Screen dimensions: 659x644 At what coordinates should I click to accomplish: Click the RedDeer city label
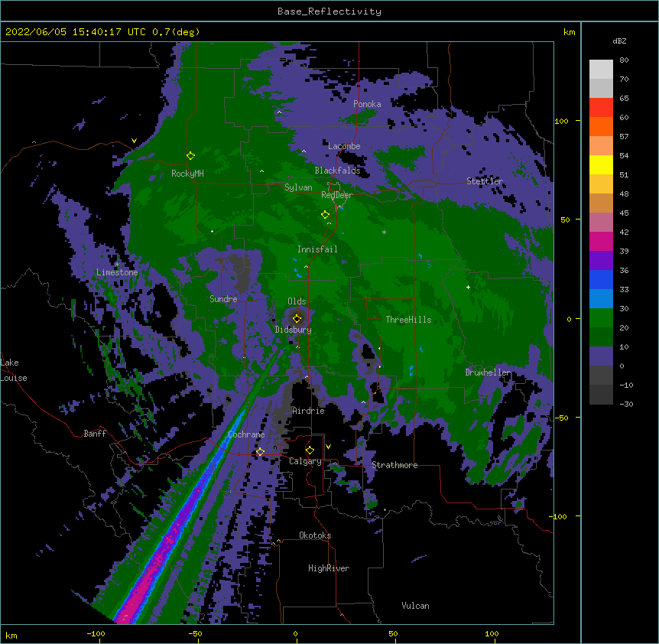coord(337,195)
